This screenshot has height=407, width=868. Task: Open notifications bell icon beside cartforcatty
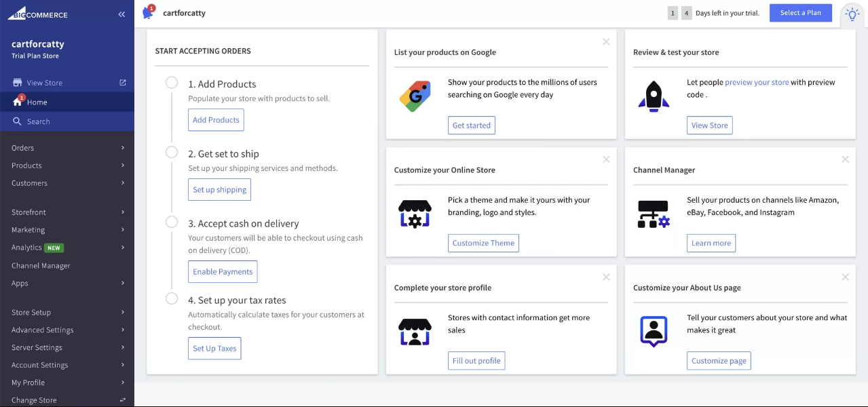(148, 12)
